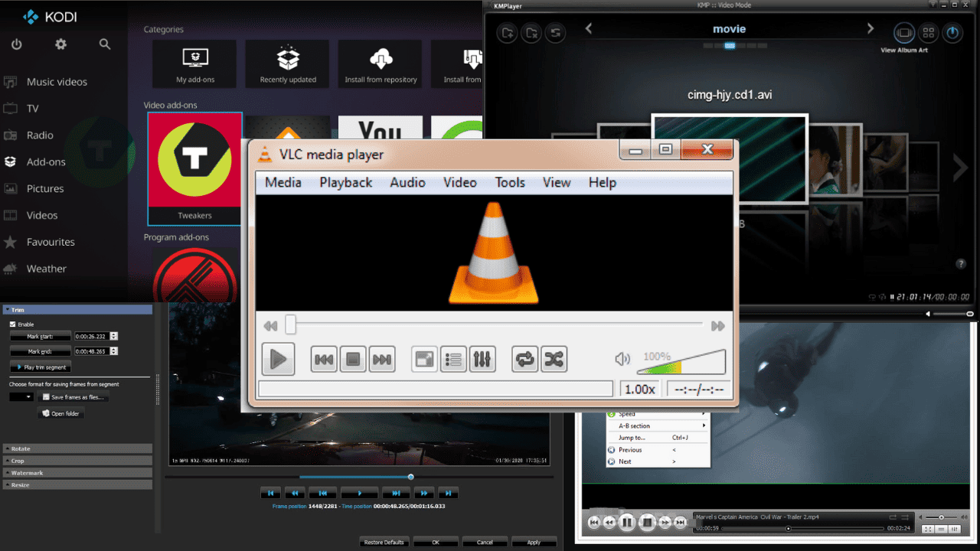Click the Restore Defaults button
The width and height of the screenshot is (980, 551).
click(x=384, y=542)
